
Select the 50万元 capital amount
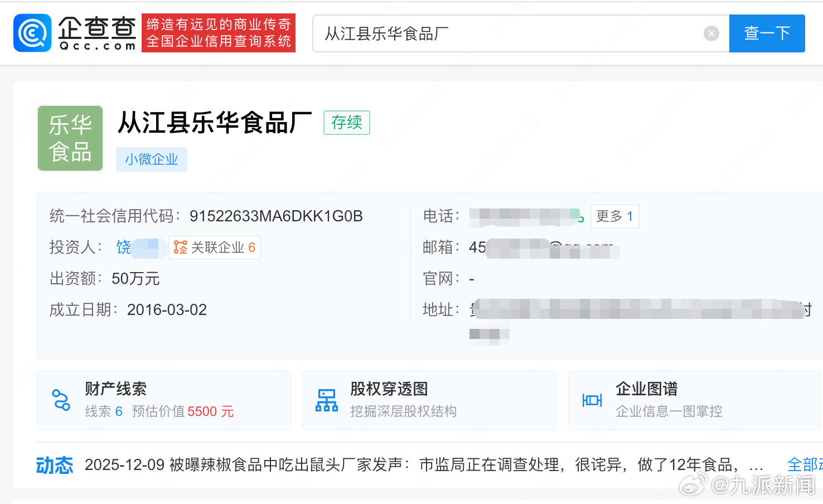[x=135, y=279]
